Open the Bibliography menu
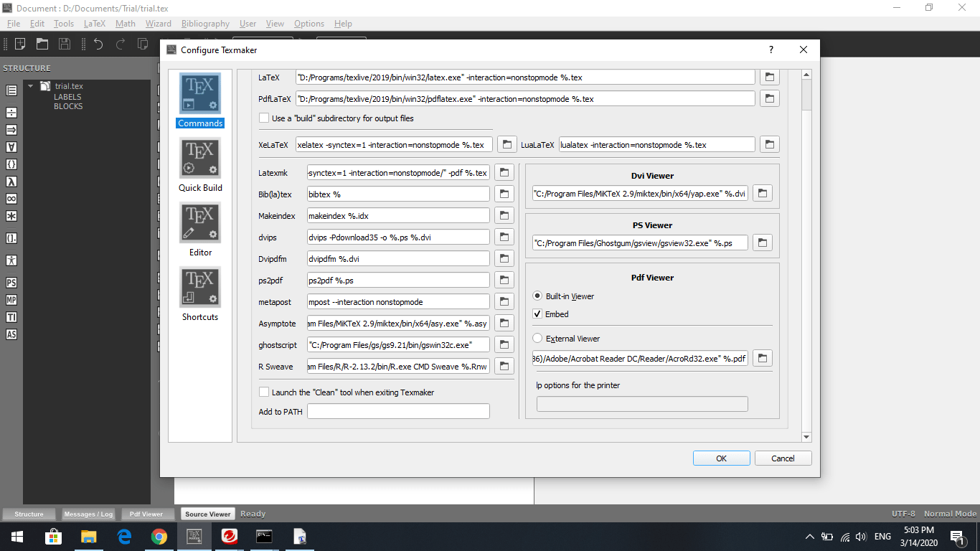Screen dimensions: 980x551 tap(205, 23)
